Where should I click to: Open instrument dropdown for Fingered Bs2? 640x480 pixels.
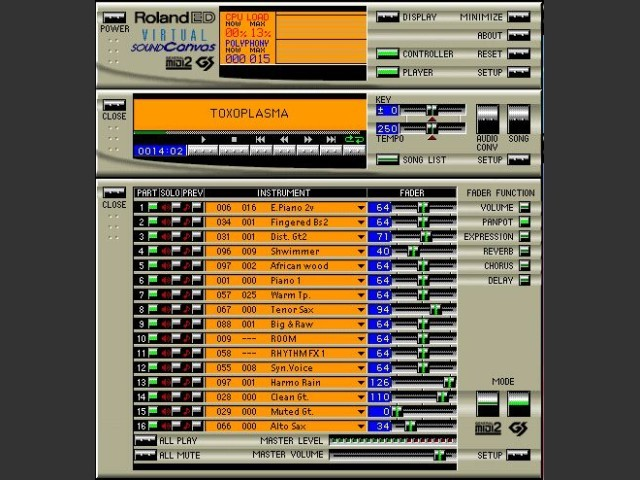click(361, 222)
